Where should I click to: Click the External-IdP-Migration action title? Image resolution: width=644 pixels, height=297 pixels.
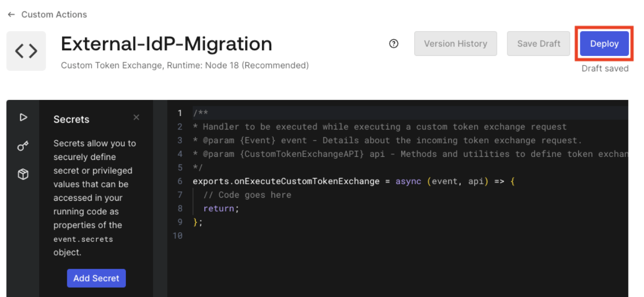[166, 44]
